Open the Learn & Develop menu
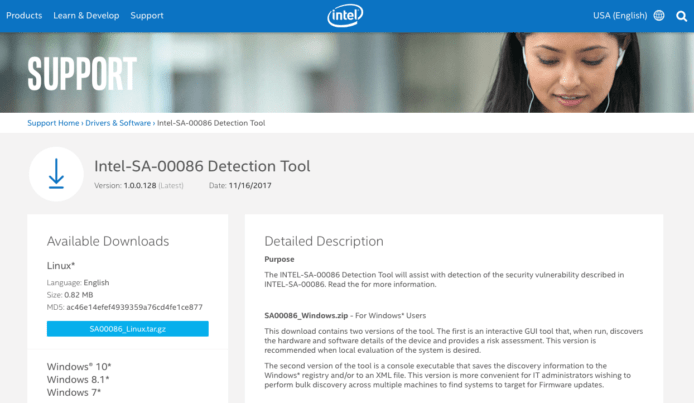694x403 pixels. click(x=86, y=16)
